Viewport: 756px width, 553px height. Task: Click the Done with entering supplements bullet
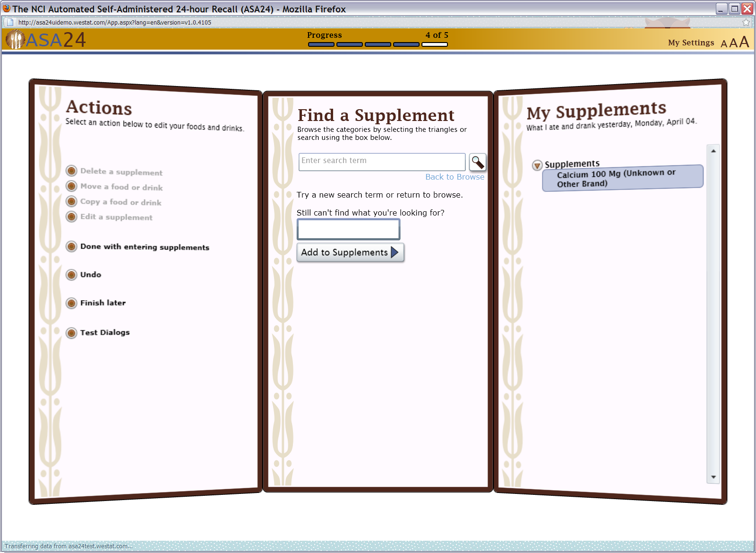tap(71, 246)
